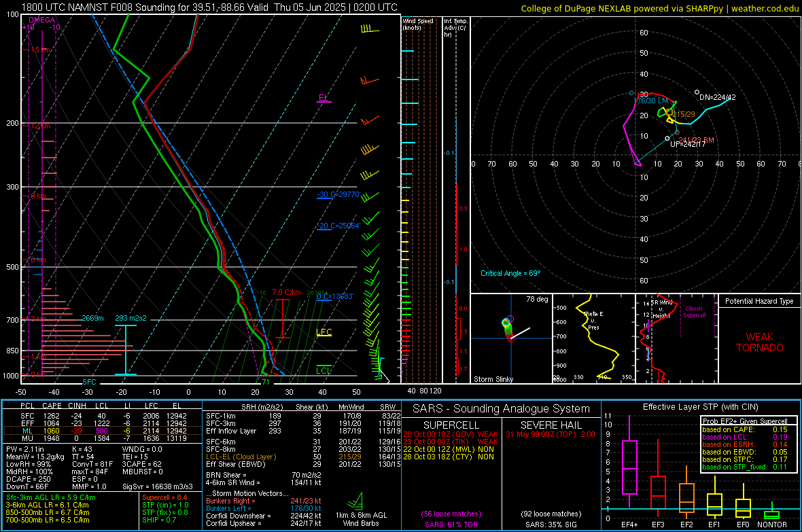Screen dimensions: 802x532
Task: Click the 'Bunkers Right =' row
Action: tap(264, 501)
